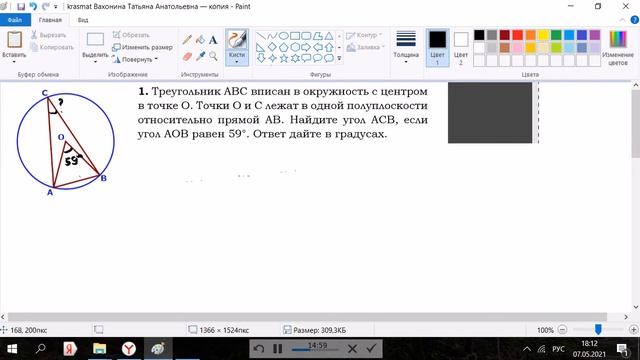640x360 pixels.
Task: Select the Text tool
Action: coord(213,40)
